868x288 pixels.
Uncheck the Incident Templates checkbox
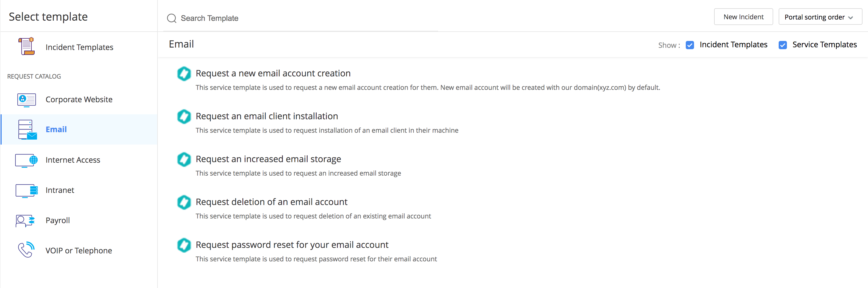click(689, 45)
